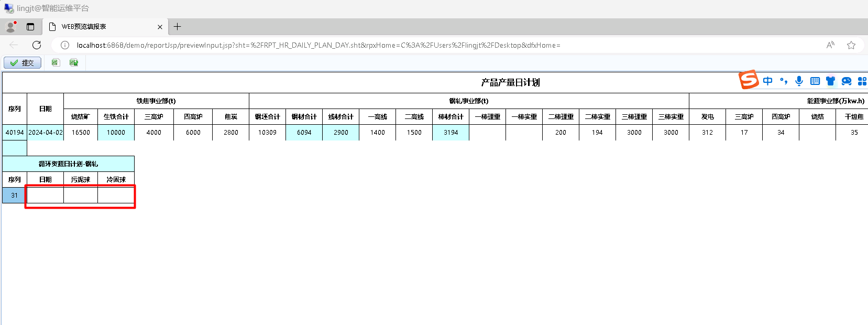The height and width of the screenshot is (325, 868).
Task: Bookmark this page with star icon
Action: pos(851,45)
